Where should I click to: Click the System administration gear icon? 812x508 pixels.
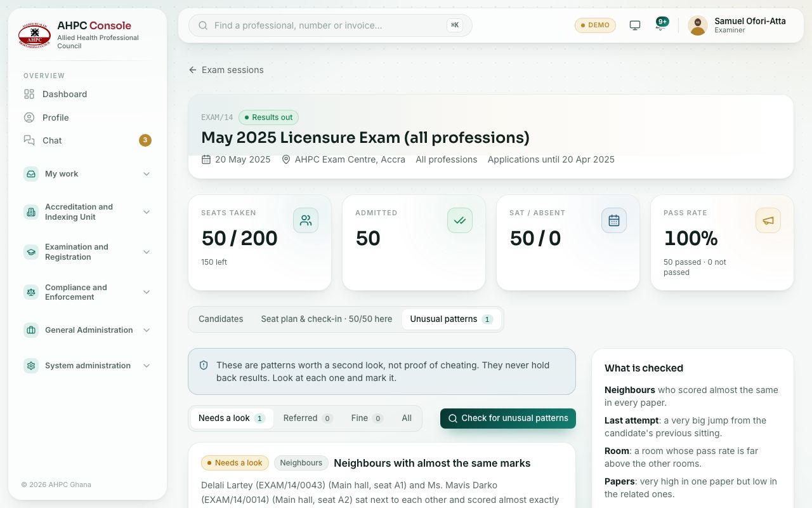tap(31, 366)
